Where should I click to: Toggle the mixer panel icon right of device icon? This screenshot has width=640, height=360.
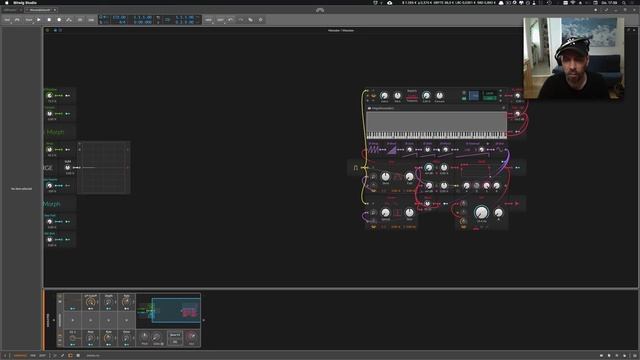[78, 356]
